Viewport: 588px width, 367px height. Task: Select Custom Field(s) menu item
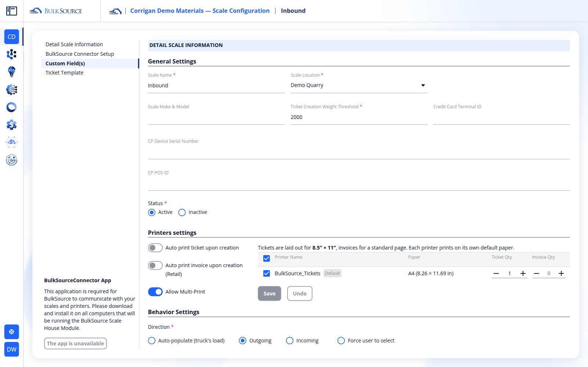90,63
